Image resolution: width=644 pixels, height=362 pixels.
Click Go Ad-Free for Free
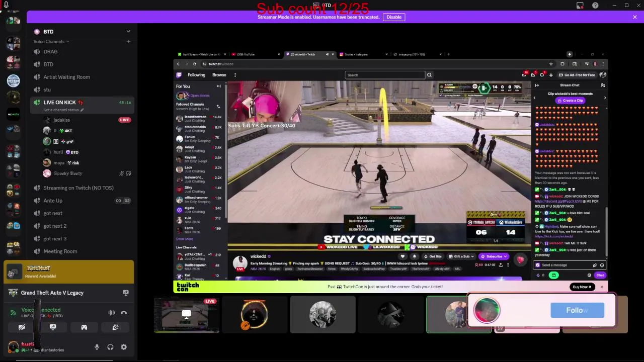[x=577, y=75]
